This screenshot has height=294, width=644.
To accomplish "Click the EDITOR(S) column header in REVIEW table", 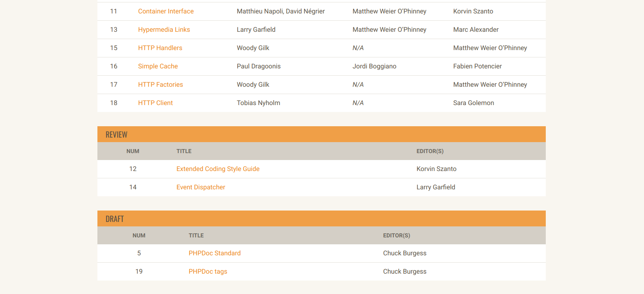I will coord(430,151).
